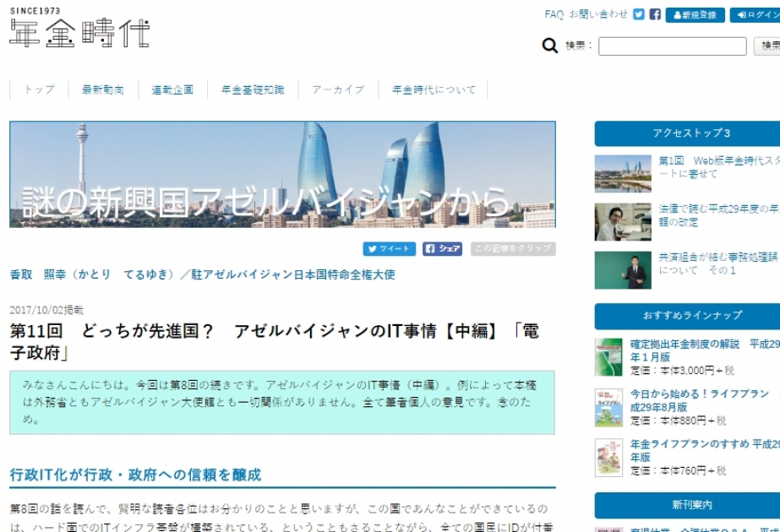
Task: Click the ログイン login button
Action: [756, 15]
